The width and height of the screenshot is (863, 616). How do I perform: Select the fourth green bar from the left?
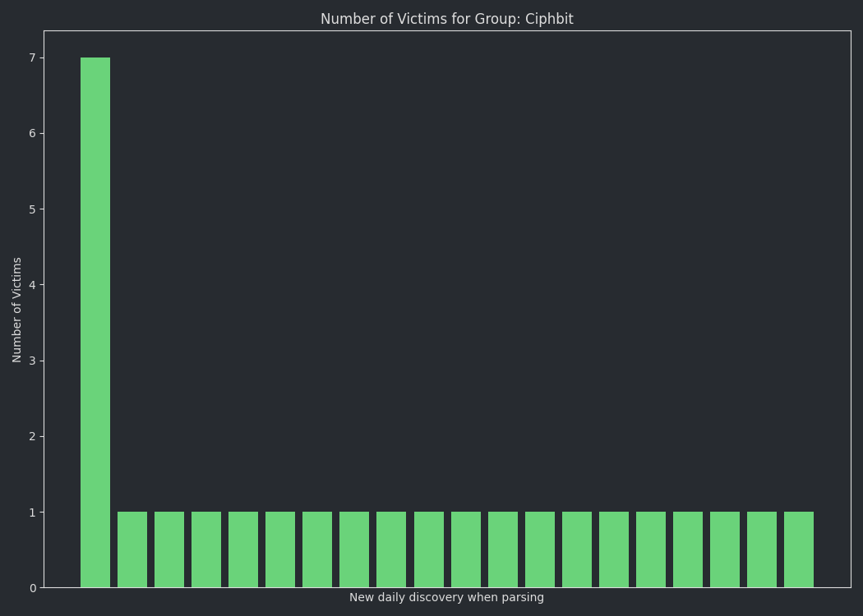[x=206, y=549]
